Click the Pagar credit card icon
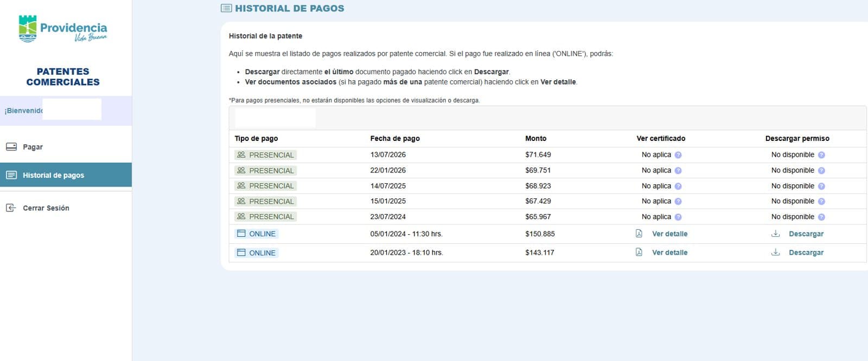Image resolution: width=868 pixels, height=361 pixels. pyautogui.click(x=11, y=147)
